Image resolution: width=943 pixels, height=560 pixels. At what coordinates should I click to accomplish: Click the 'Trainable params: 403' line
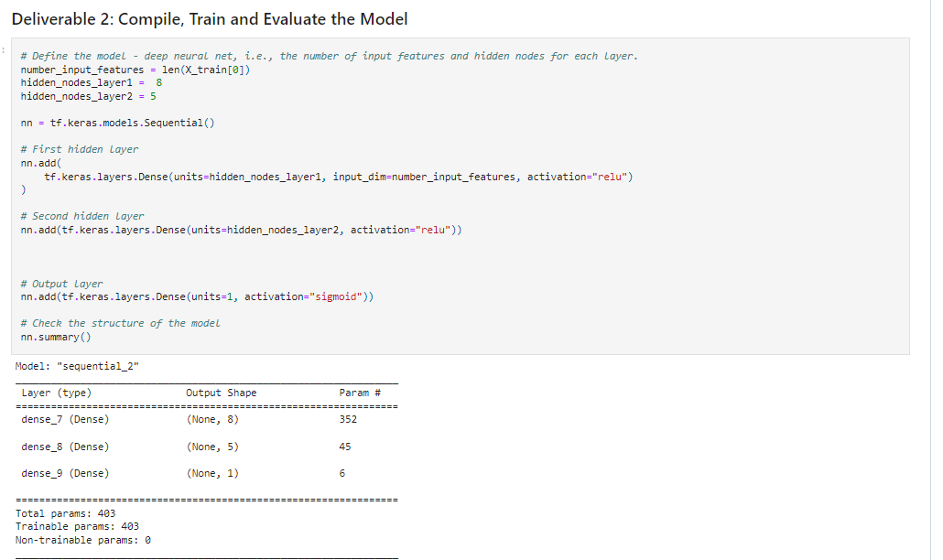pyautogui.click(x=77, y=526)
